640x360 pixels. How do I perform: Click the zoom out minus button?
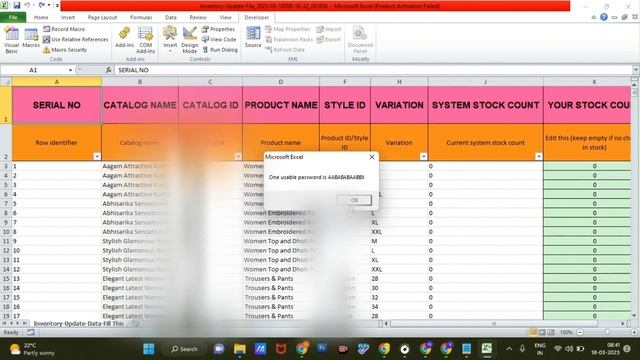click(x=580, y=332)
